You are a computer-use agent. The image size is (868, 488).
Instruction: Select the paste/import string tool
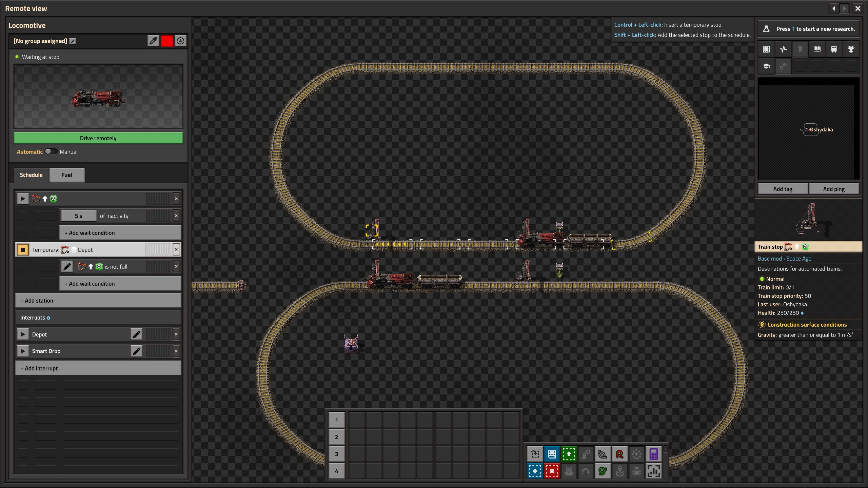(x=535, y=454)
